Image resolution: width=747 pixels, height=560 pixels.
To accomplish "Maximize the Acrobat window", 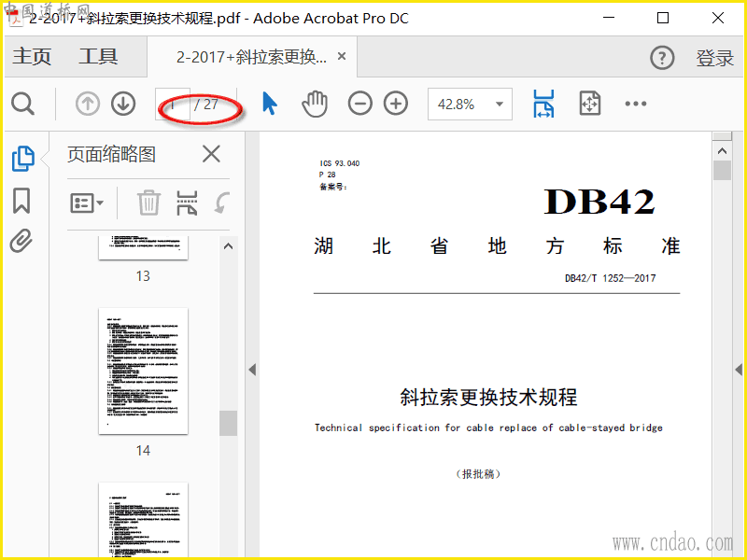I will point(663,18).
